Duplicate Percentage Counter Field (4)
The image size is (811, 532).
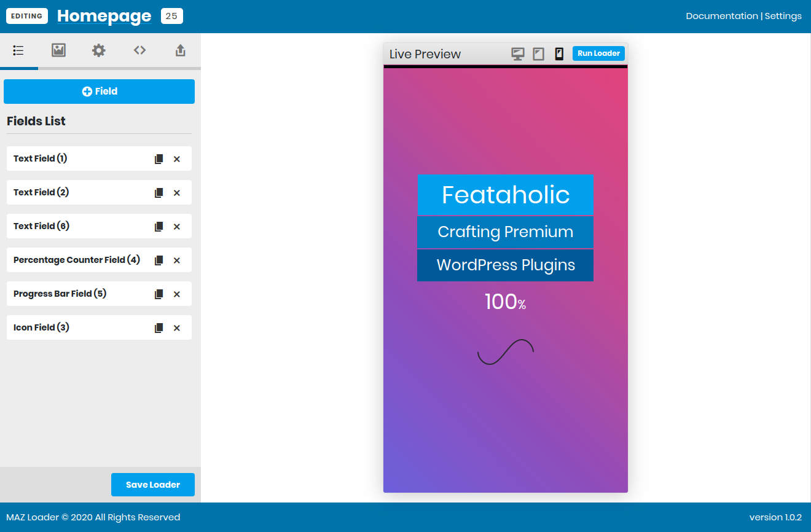pos(159,260)
